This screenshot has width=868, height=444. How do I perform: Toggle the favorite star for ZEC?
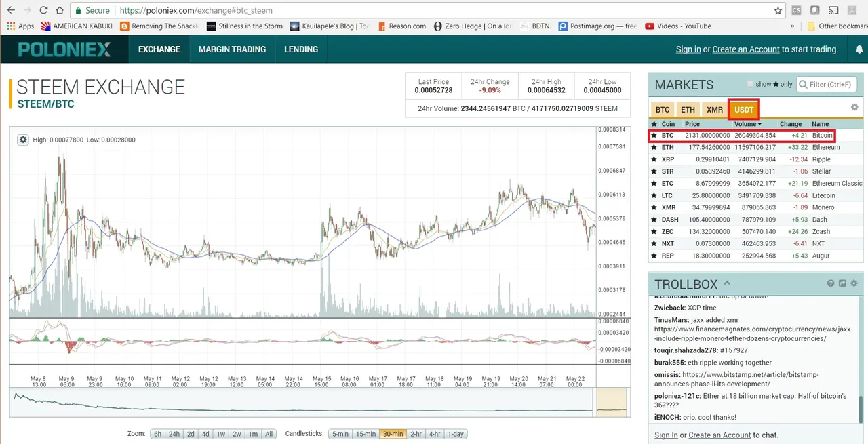[654, 232]
